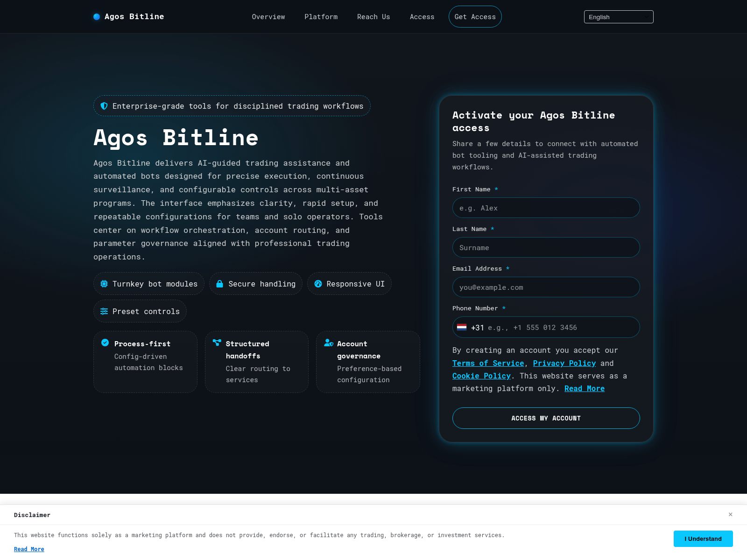Click the Turnkey bot modules chip label
Viewport: 747px width, 560px height.
click(x=155, y=284)
